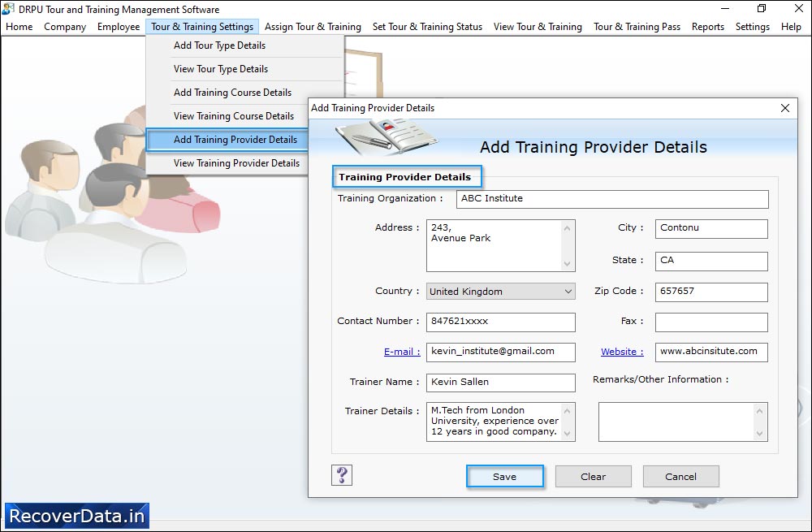Screen dimensions: 812x532
Task: Click Address scrollbar down arrow
Action: 568,263
